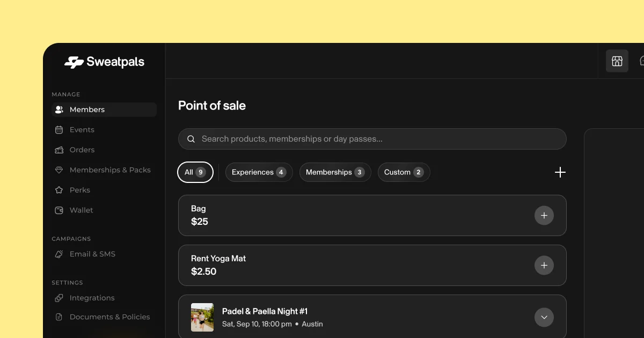
Task: Filter products by Memberships
Action: tap(335, 172)
